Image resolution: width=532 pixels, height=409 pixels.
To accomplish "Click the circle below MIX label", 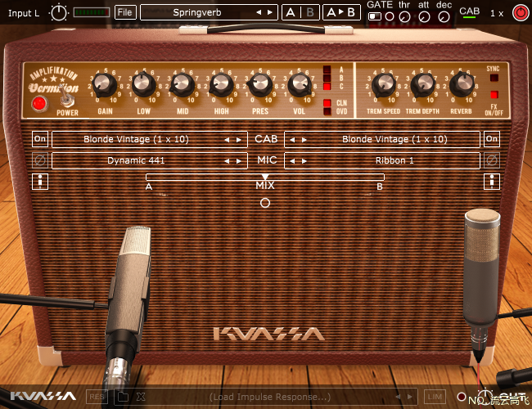I will click(265, 203).
